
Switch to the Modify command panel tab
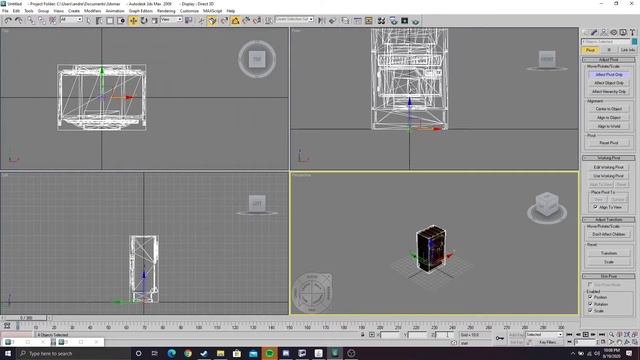594,32
